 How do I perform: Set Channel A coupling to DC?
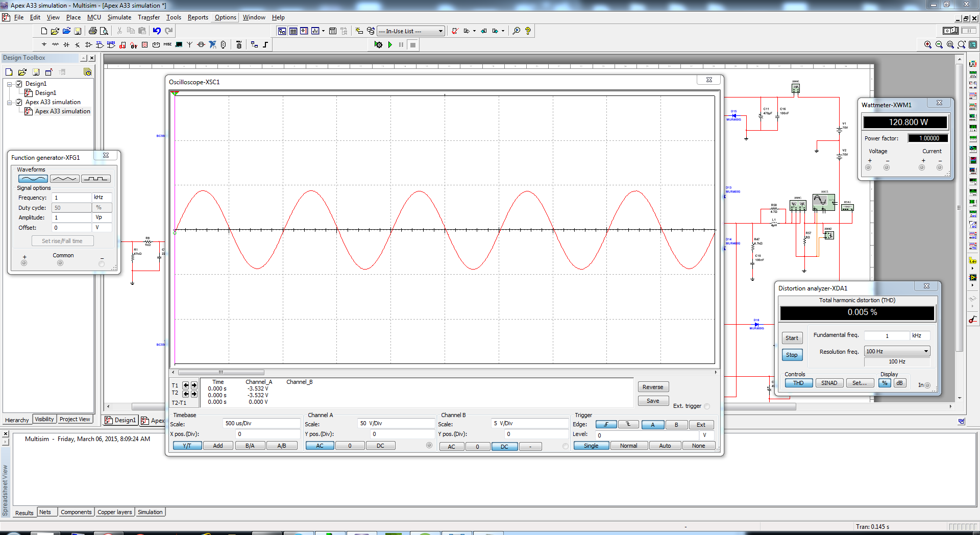[380, 446]
